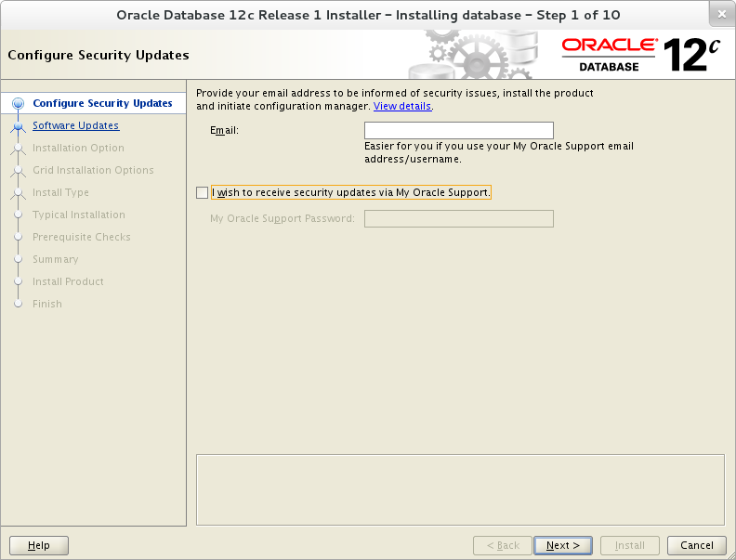This screenshot has height=560, width=736.
Task: Open the Software Updates step link
Action: tap(75, 125)
